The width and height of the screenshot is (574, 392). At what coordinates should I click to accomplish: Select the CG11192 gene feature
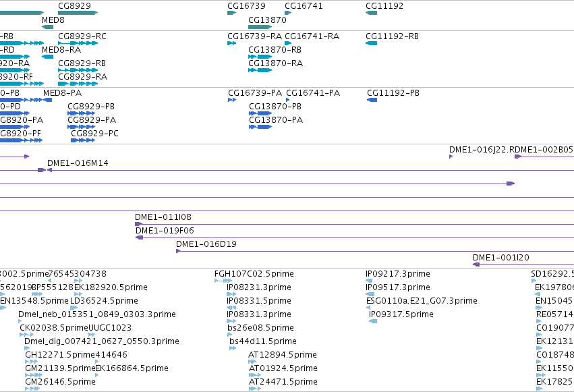pyautogui.click(x=371, y=13)
